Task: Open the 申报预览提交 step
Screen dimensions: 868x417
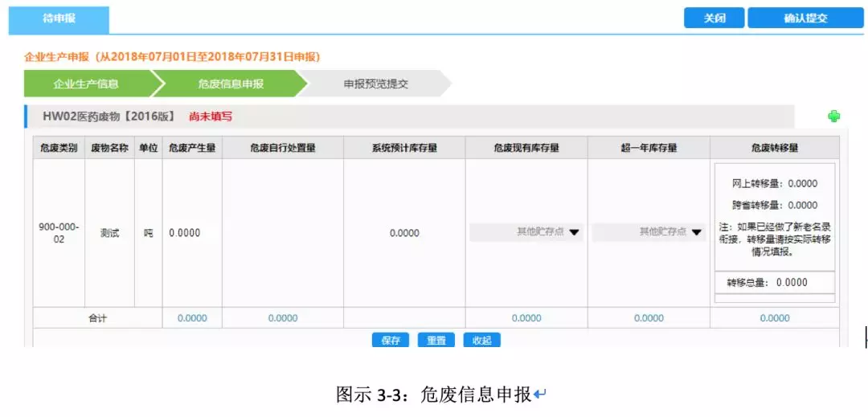Action: [375, 84]
